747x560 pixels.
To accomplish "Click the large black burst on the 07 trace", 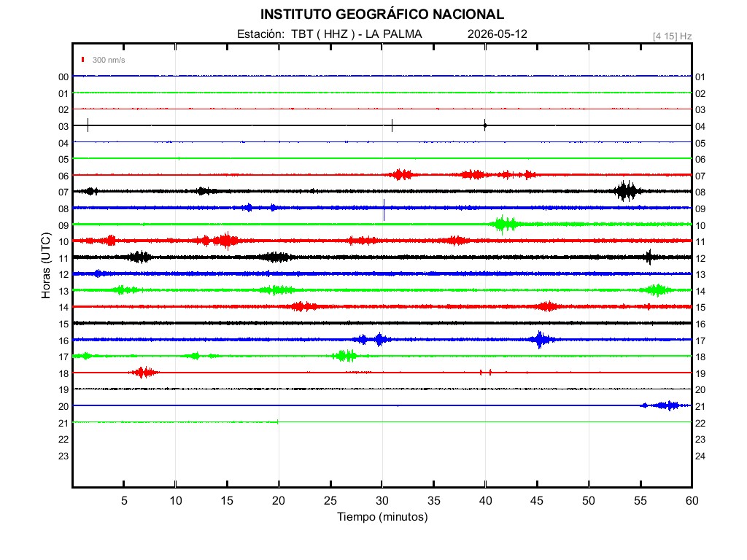I will coord(626,192).
